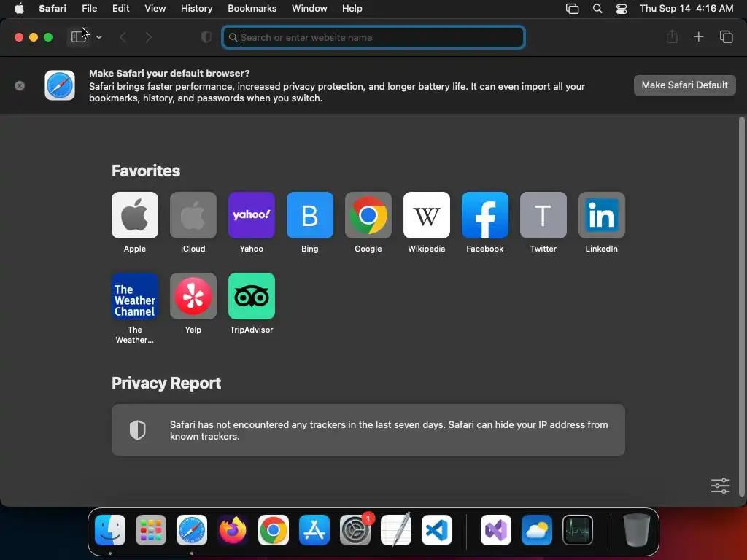747x560 pixels.
Task: Click the Safari compass icon in Dock
Action: [192, 530]
